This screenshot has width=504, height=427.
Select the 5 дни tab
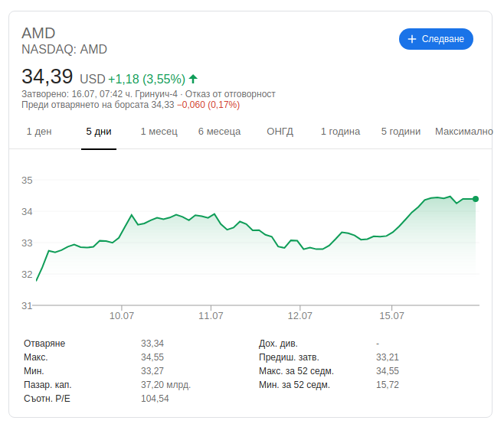pos(99,132)
